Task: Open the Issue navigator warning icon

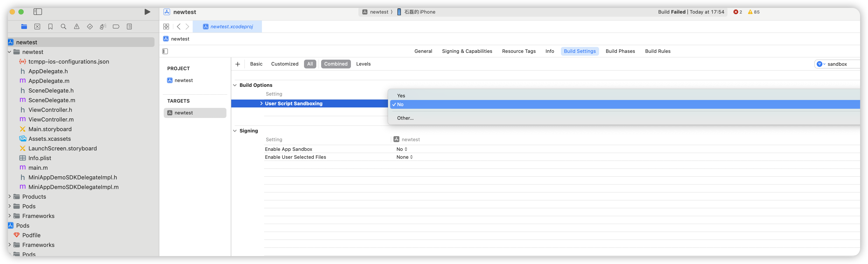Action: [x=77, y=27]
